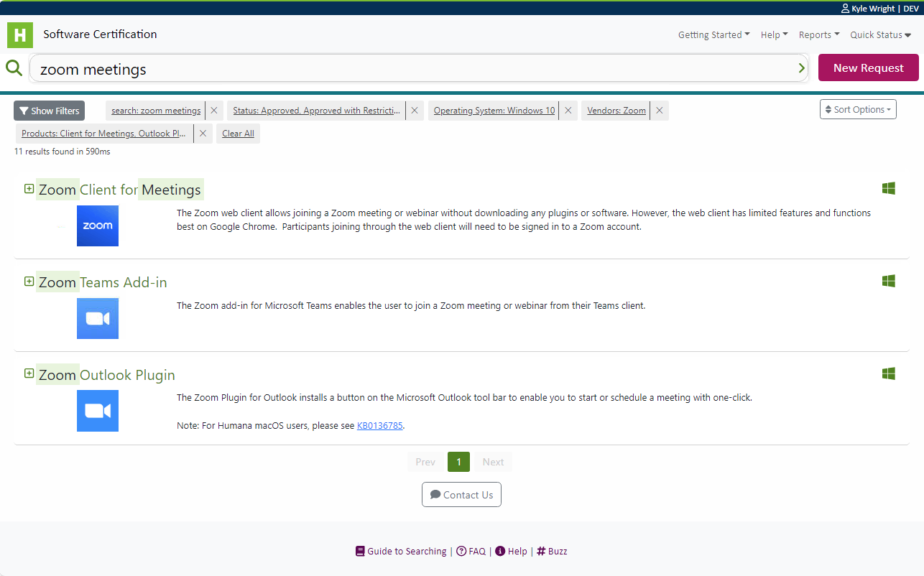Expand the Zoom Teams Add-in entry
Screen dimensions: 924x576
coord(29,282)
